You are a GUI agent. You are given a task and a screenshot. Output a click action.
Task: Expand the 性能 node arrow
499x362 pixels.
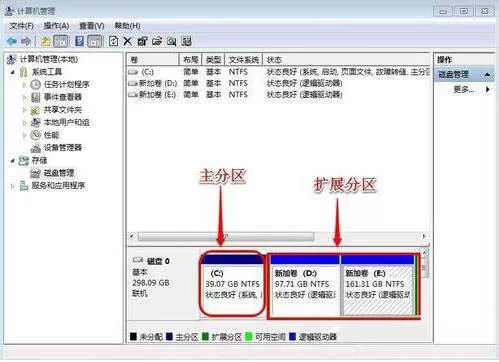[x=24, y=135]
